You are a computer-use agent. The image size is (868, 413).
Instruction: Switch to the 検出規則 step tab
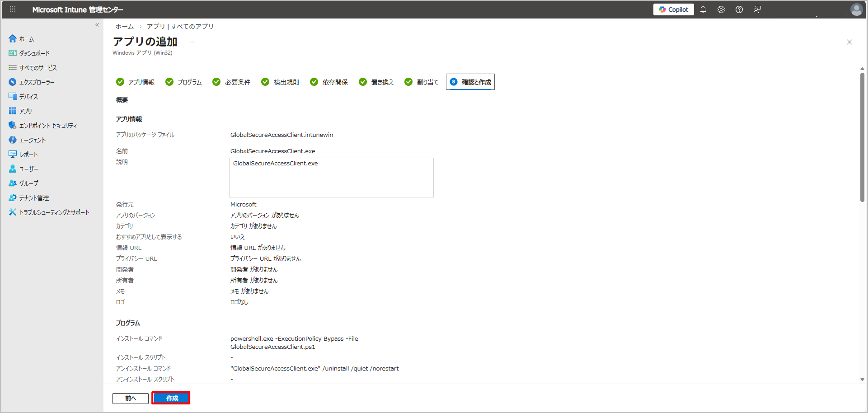coord(286,82)
